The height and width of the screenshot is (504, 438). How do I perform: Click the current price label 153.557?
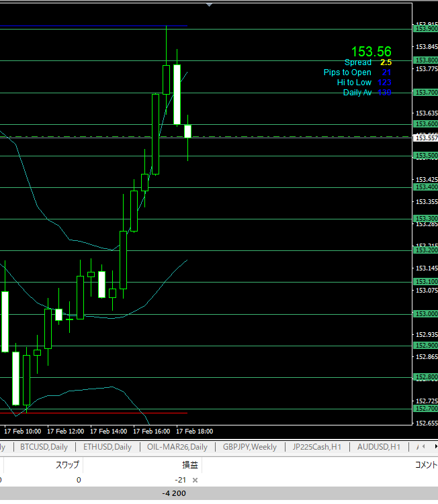(x=427, y=138)
